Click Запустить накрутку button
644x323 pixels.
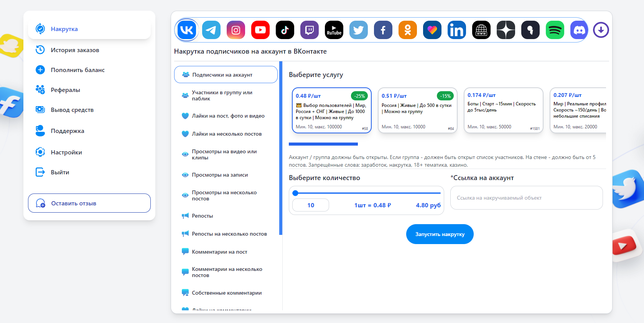click(x=440, y=234)
